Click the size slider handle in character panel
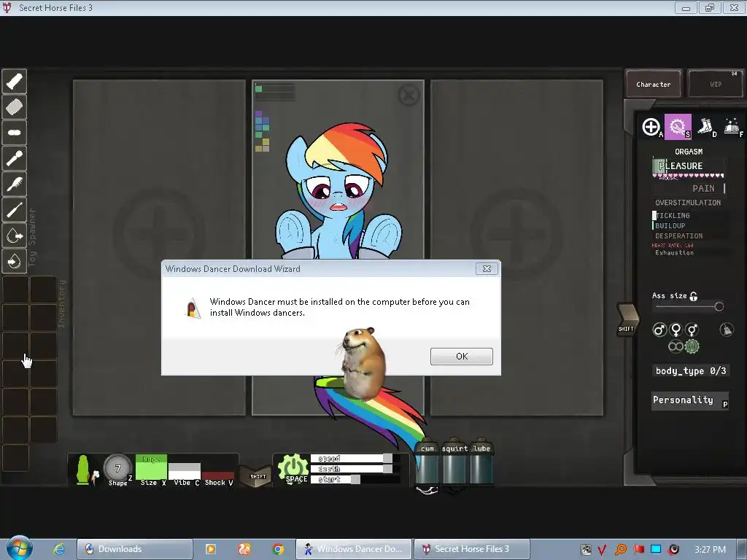747x560 pixels. click(719, 307)
